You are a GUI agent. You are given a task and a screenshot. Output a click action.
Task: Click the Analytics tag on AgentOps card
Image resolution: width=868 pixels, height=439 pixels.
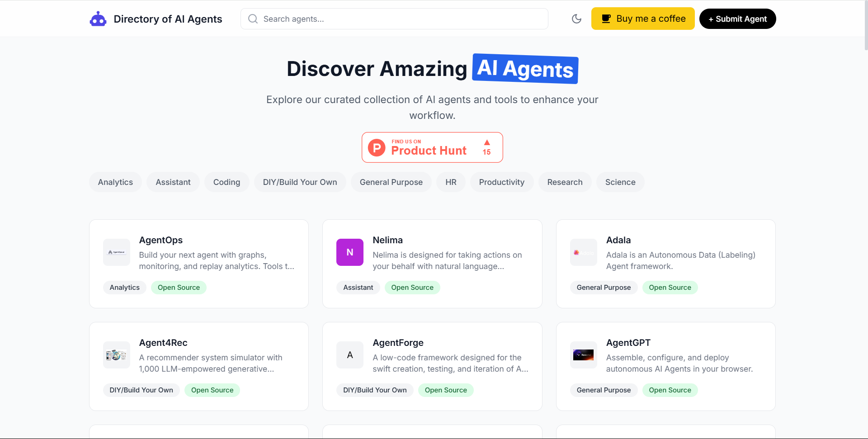click(x=124, y=288)
